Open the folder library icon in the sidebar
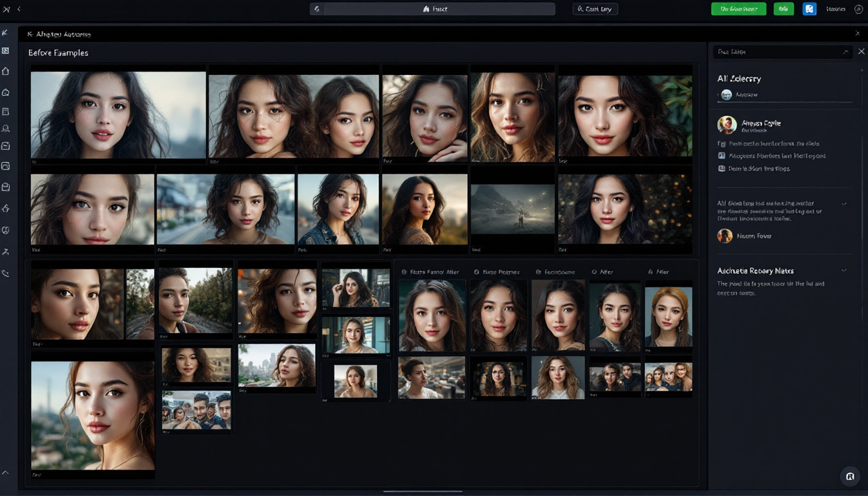868x496 pixels. click(5, 165)
